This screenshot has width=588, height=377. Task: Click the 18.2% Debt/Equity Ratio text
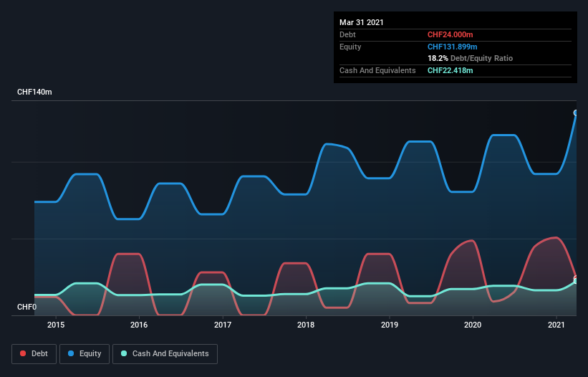pyautogui.click(x=471, y=59)
